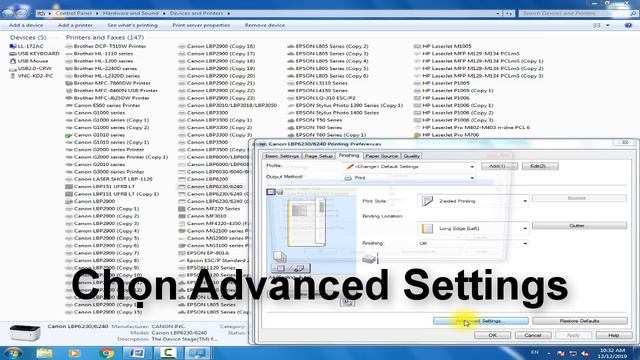Select HP LaserJet P1006 (Copy 2)
The image size is (640, 360).
point(453,113)
